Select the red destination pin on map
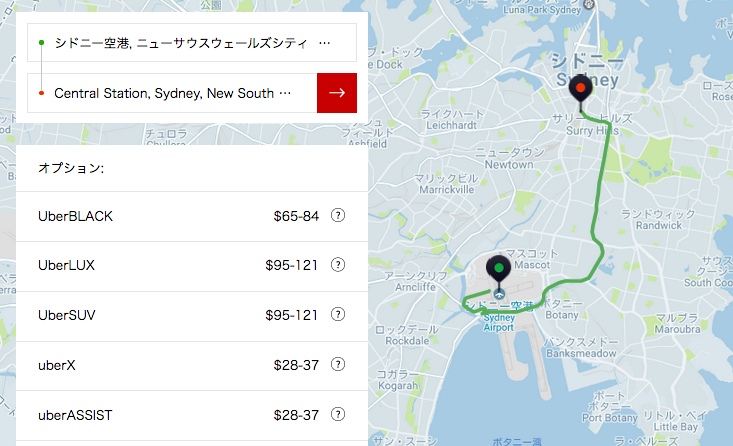Viewport: 733px width, 446px height. coord(581,90)
